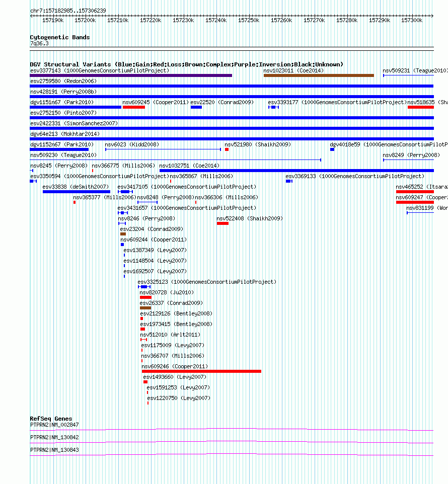Click esv1493660 (Levy2007) label

tap(175, 377)
